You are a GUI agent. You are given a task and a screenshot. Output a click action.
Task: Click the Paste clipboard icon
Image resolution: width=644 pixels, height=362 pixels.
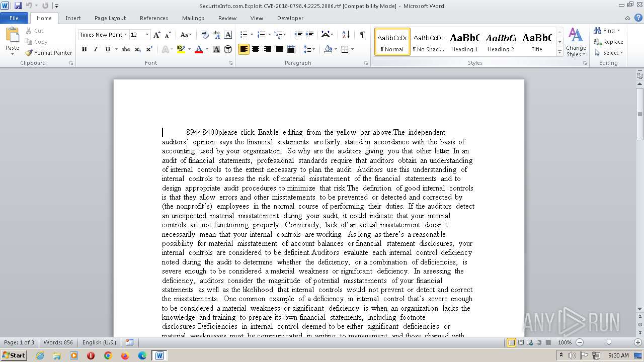(12, 36)
